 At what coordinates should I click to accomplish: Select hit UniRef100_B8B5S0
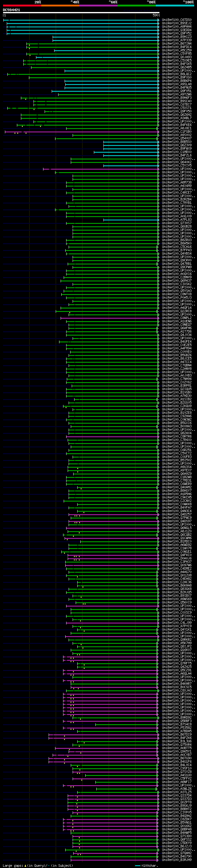pos(176,142)
